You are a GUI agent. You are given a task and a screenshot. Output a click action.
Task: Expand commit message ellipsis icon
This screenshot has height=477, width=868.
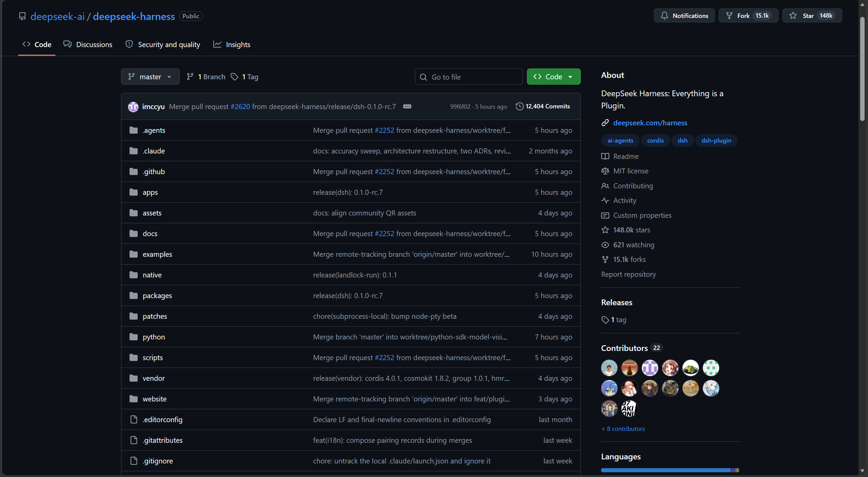[407, 106]
